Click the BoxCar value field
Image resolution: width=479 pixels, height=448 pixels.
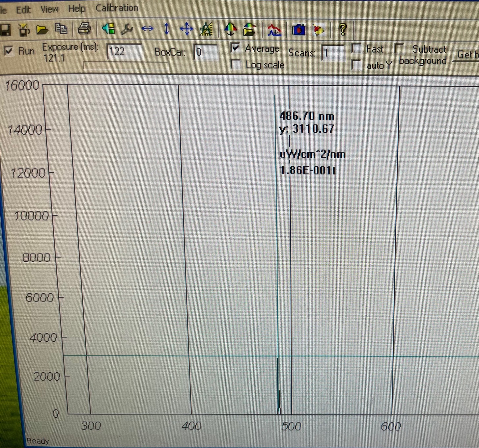click(x=206, y=52)
